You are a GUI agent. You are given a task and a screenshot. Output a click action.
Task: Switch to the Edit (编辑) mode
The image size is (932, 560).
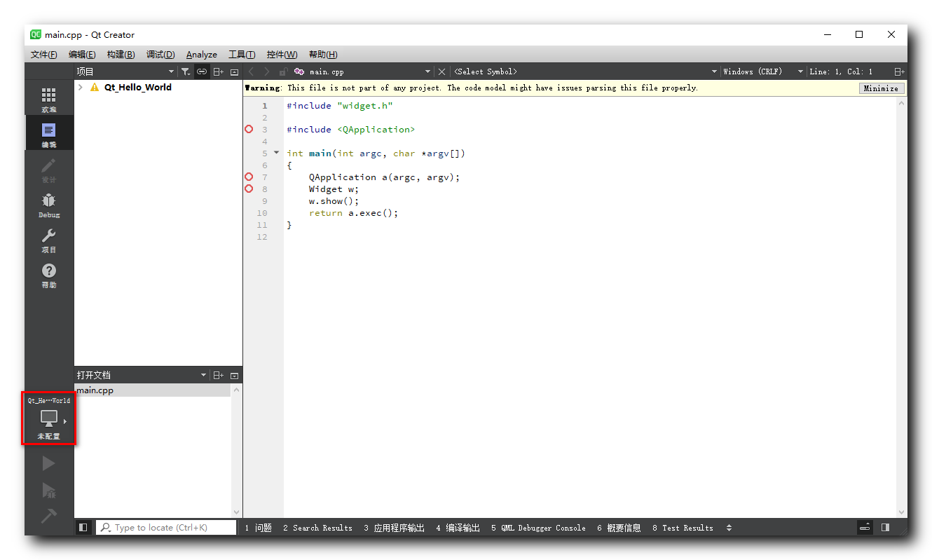coord(48,135)
